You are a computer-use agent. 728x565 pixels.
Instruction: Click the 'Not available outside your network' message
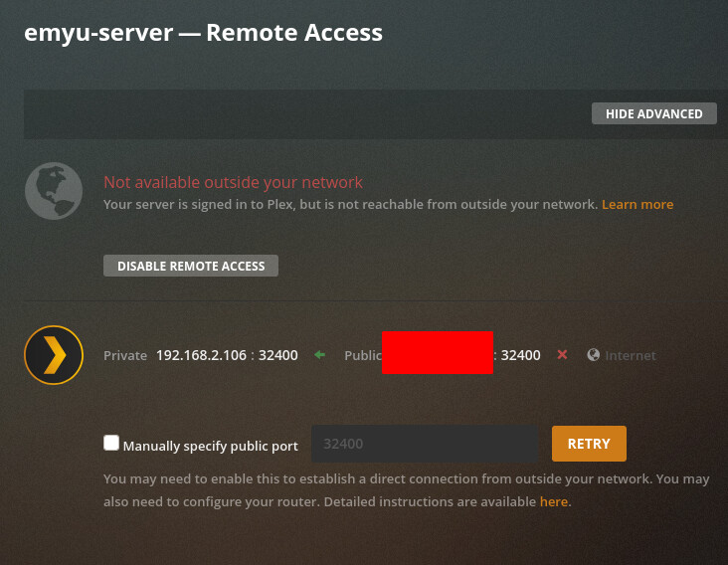[x=233, y=183]
